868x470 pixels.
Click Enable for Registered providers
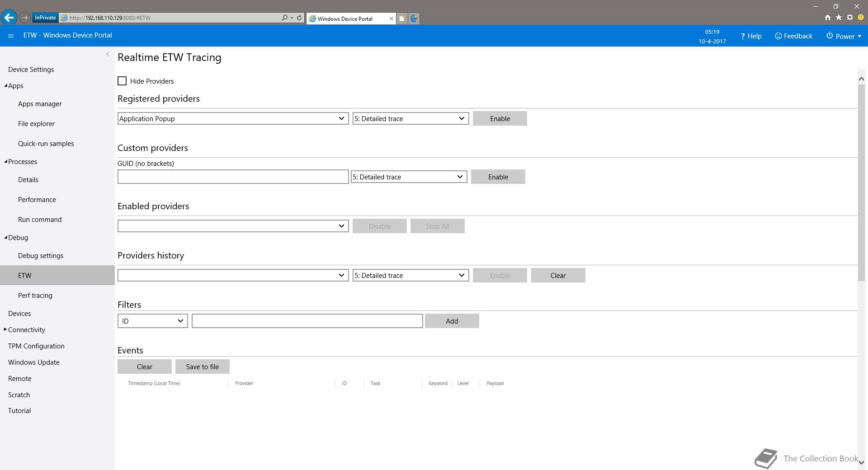500,118
